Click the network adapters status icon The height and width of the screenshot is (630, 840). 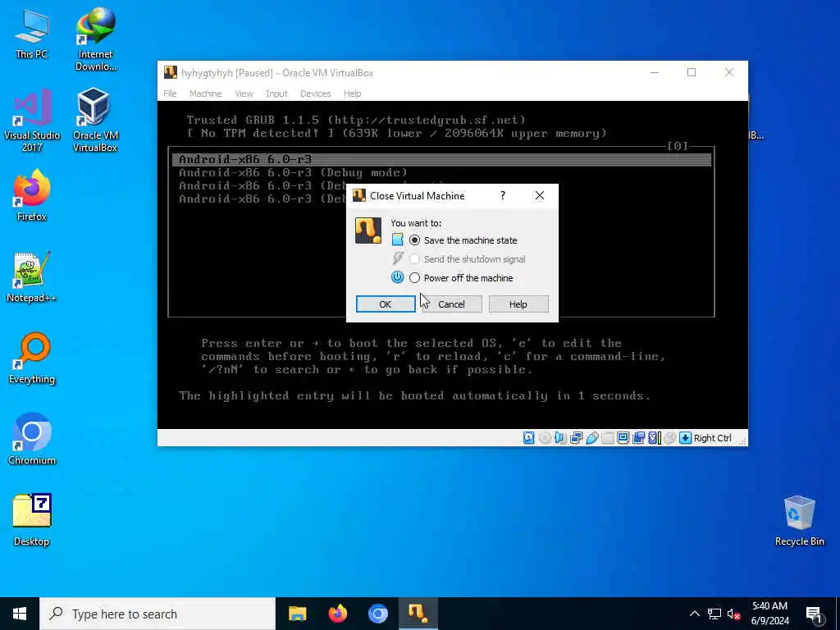pyautogui.click(x=577, y=438)
